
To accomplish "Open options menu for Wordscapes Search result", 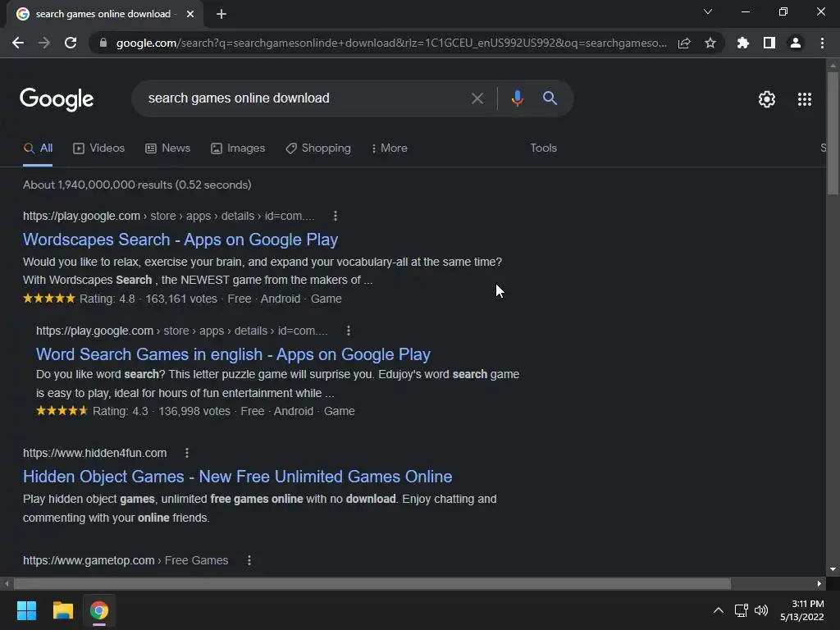I will tap(336, 216).
